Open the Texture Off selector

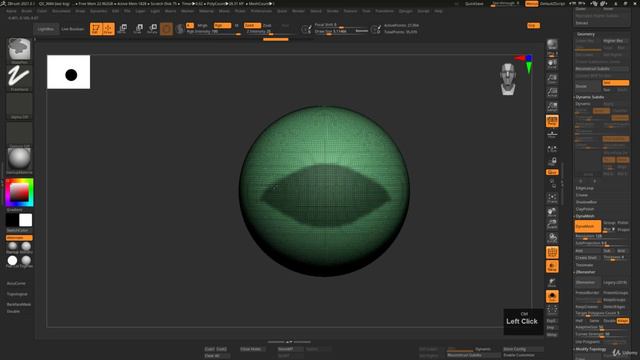pyautogui.click(x=19, y=134)
